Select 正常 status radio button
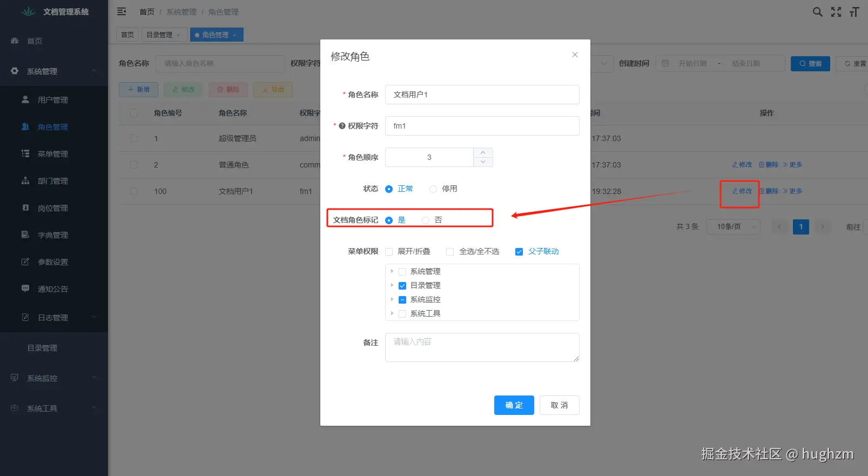868x476 pixels. pos(389,189)
